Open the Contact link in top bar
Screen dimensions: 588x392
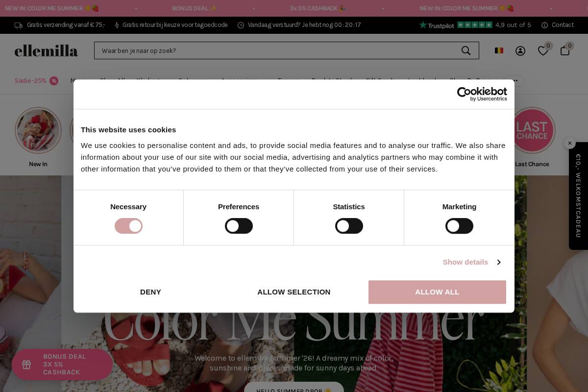(x=563, y=25)
